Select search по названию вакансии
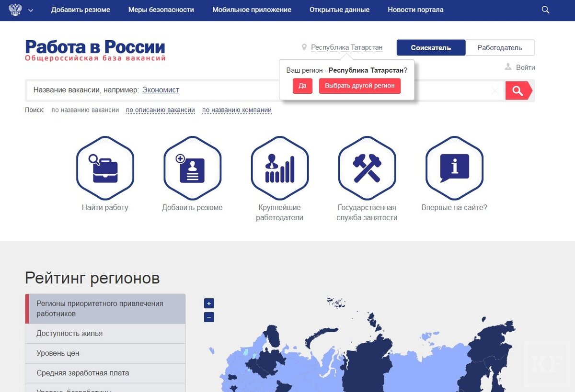The width and height of the screenshot is (575, 392). point(85,110)
